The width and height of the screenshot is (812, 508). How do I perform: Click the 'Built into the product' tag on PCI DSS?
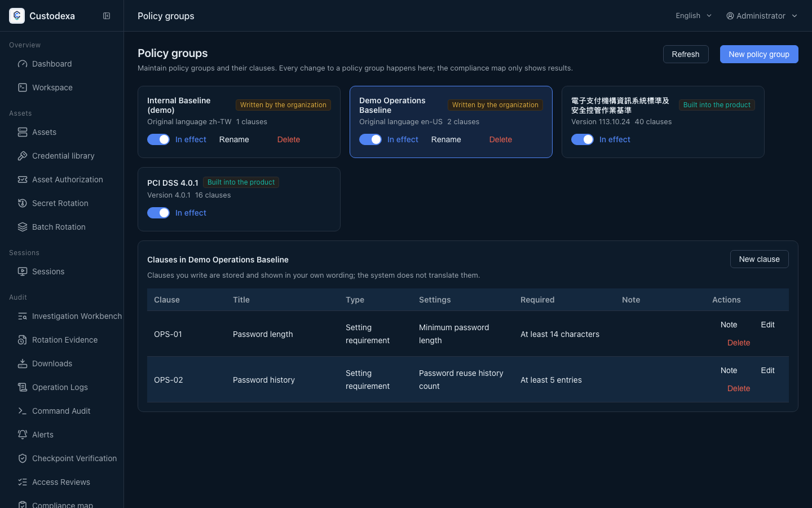click(x=241, y=182)
